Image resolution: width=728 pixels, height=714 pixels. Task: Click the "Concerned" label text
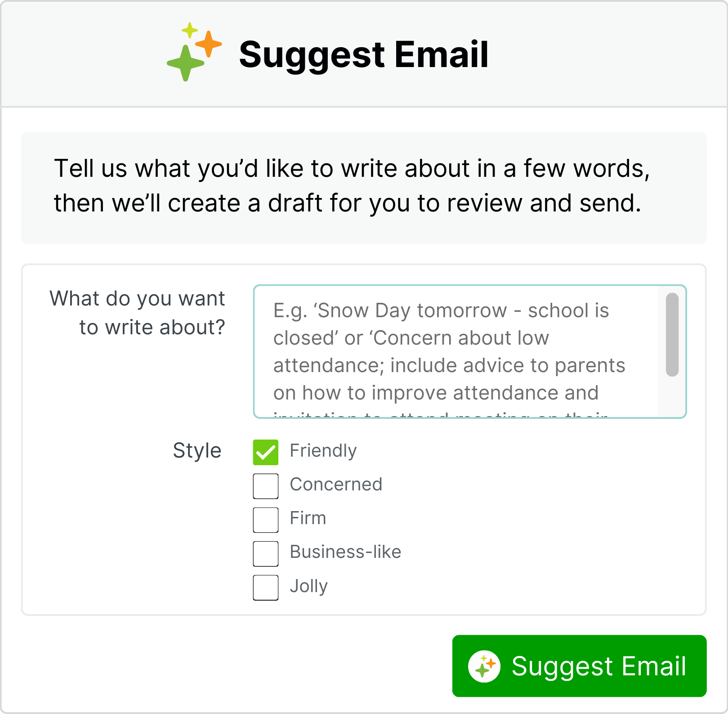tap(336, 485)
